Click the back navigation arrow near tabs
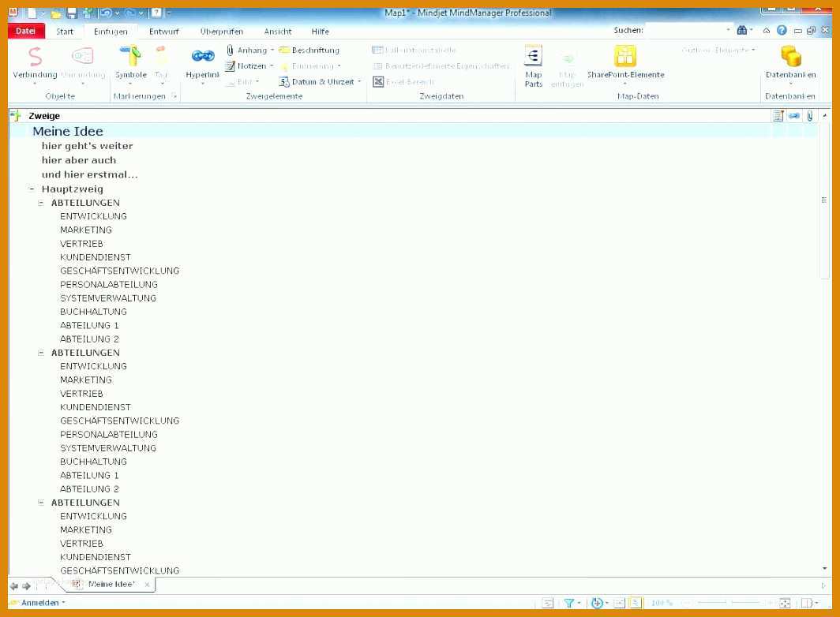840x617 pixels. pos(14,586)
